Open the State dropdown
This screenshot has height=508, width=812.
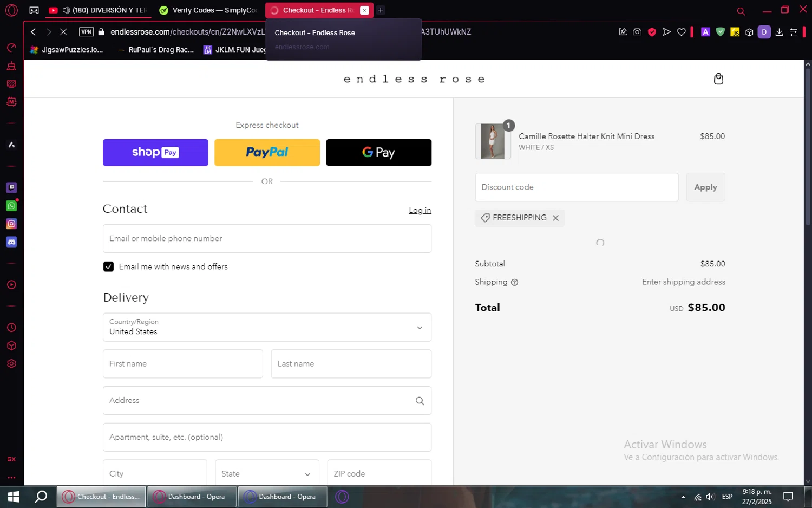pos(267,473)
